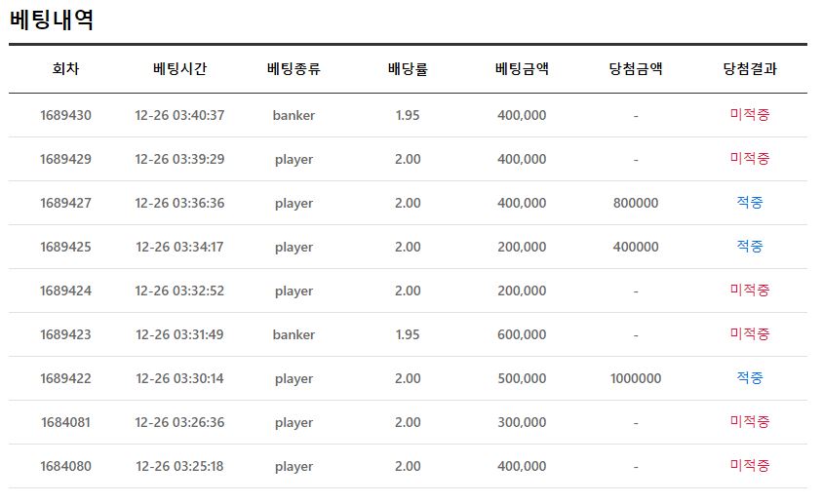823x504 pixels.
Task: Click winning amount 1000000
Action: 636,378
